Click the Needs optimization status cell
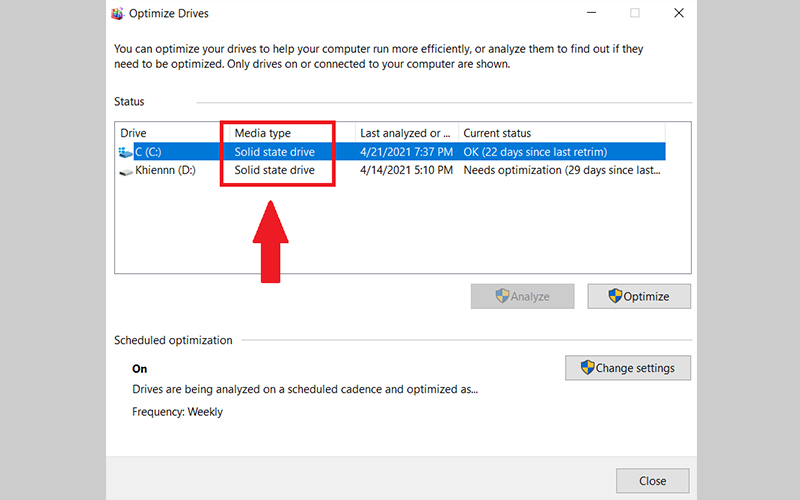800x500 pixels. [562, 170]
